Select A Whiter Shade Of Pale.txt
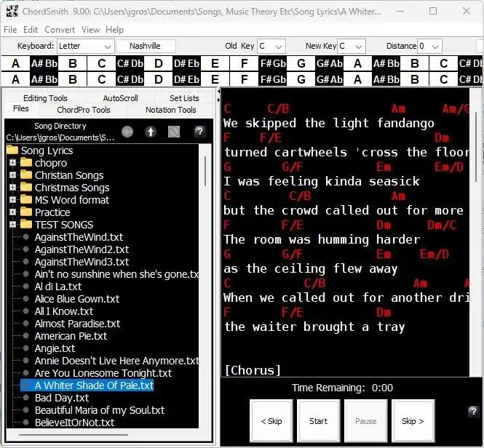Screen dimensions: 484x448 pyautogui.click(x=94, y=385)
